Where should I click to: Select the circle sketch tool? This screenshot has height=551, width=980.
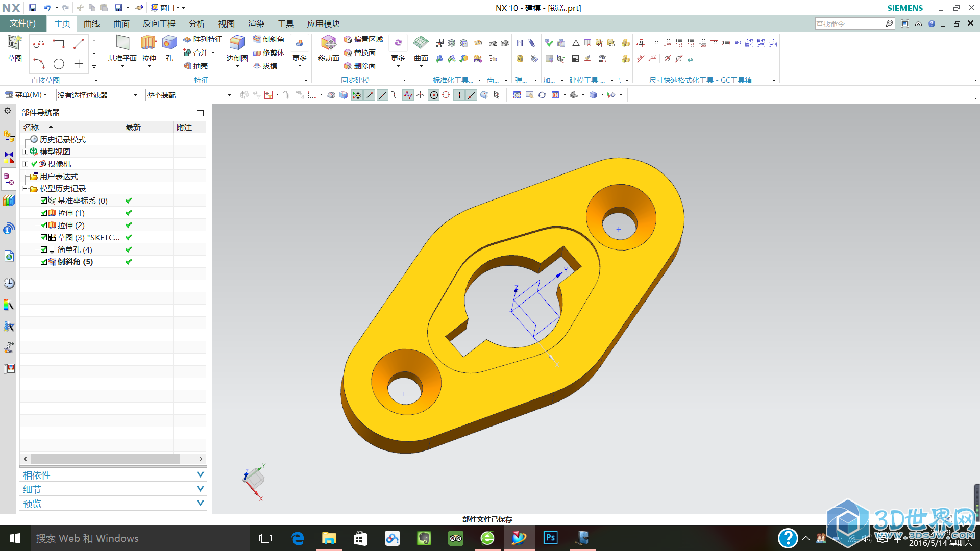click(x=59, y=64)
